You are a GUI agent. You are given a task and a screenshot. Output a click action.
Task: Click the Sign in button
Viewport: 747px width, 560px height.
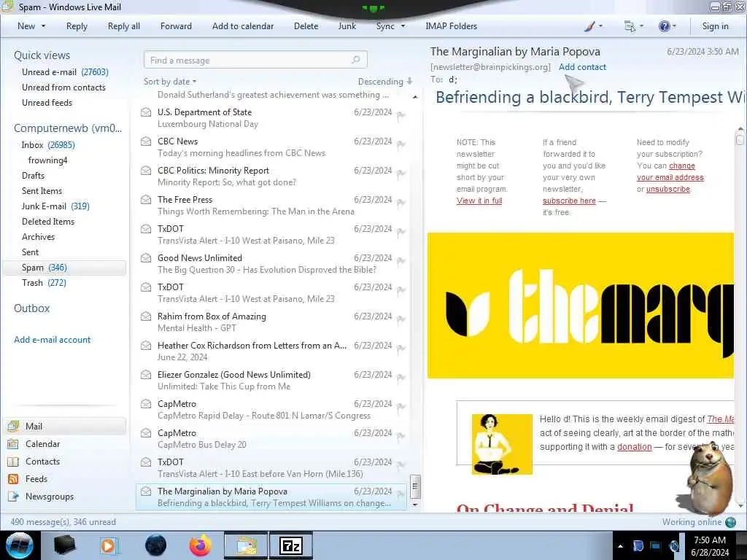[x=715, y=26]
